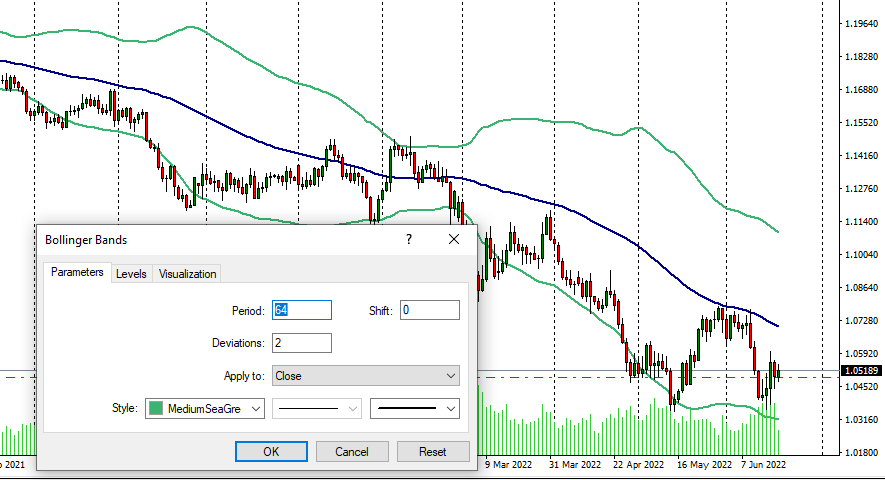The image size is (885, 480).
Task: Open the Apply to dropdown
Action: (x=366, y=376)
